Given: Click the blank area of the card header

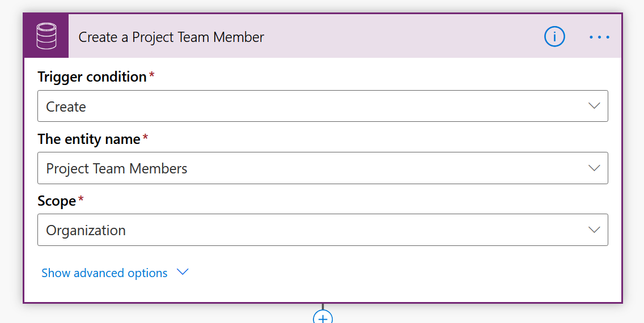Looking at the screenshot, I should pos(397,37).
